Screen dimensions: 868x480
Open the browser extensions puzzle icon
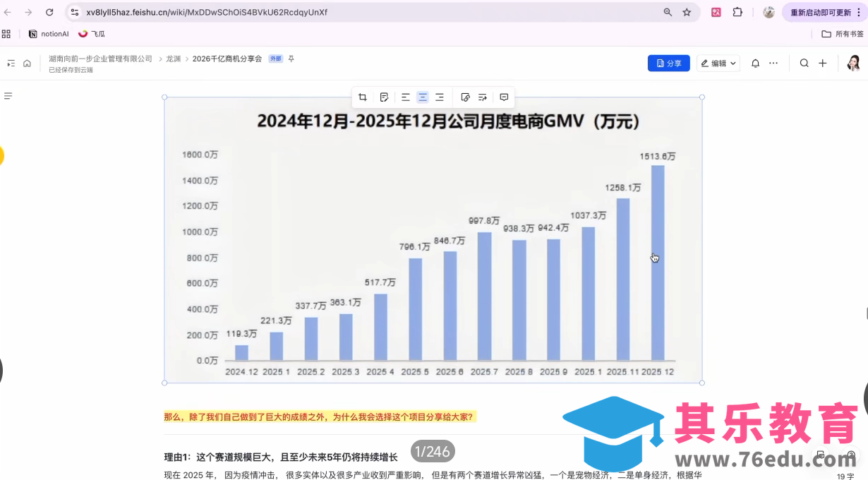(x=737, y=12)
